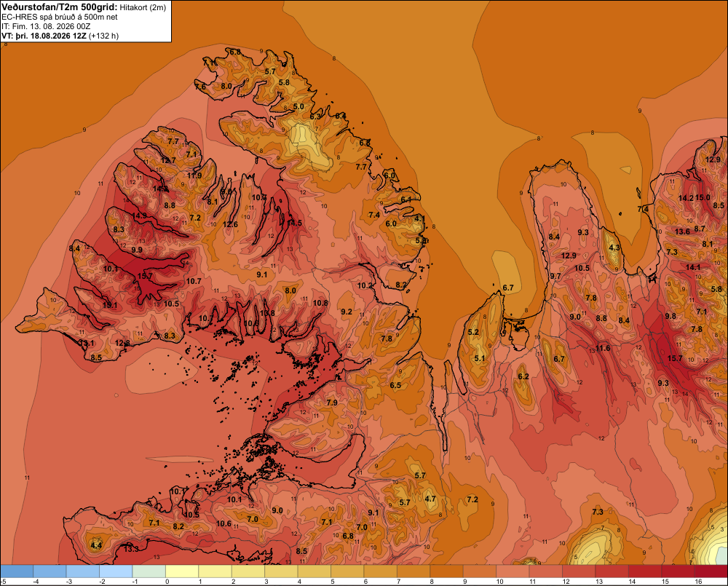Select the '15.0' temperature value
This screenshot has height=586, width=728.
[703, 197]
